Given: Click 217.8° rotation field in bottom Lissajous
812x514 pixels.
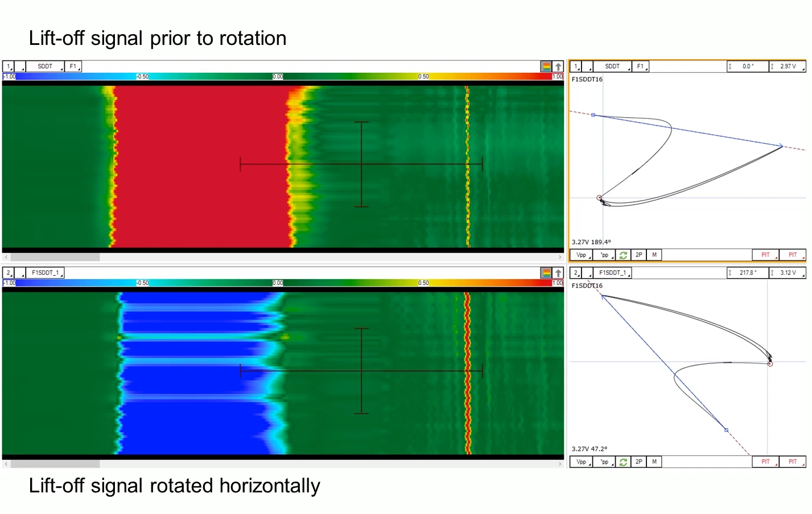Looking at the screenshot, I should pos(748,273).
